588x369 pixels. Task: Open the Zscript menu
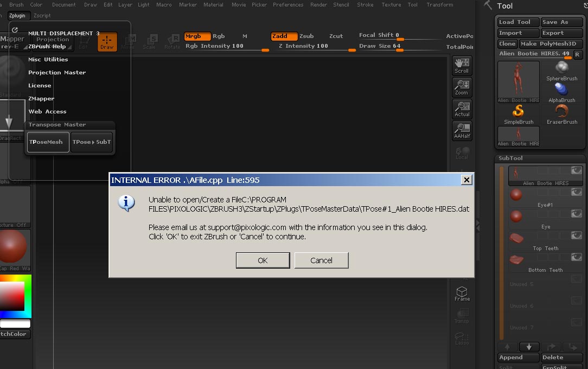(42, 15)
